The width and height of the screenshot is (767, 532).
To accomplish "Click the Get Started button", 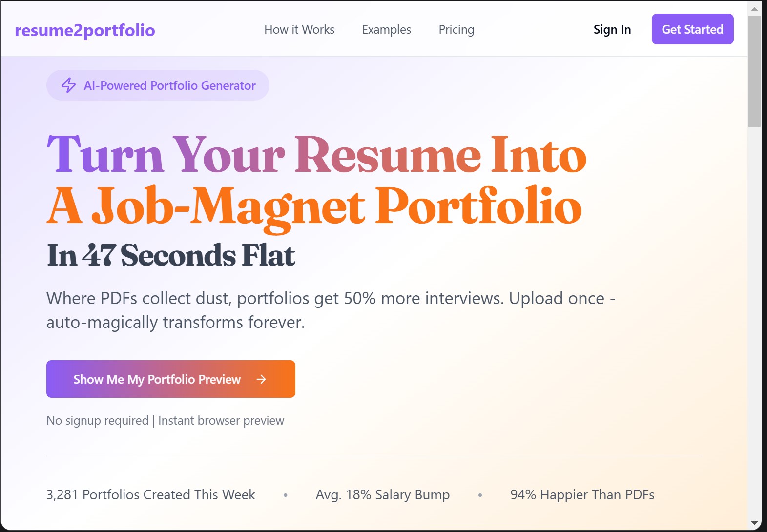I will (x=692, y=29).
